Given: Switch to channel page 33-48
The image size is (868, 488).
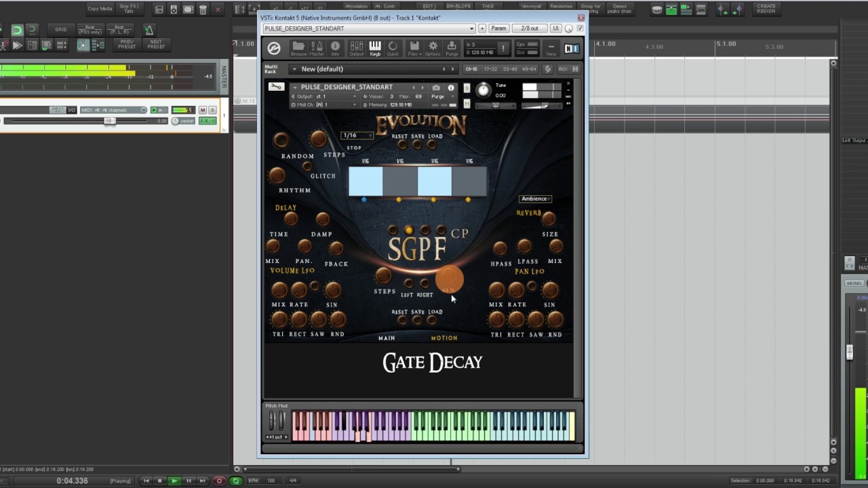Looking at the screenshot, I should point(509,69).
